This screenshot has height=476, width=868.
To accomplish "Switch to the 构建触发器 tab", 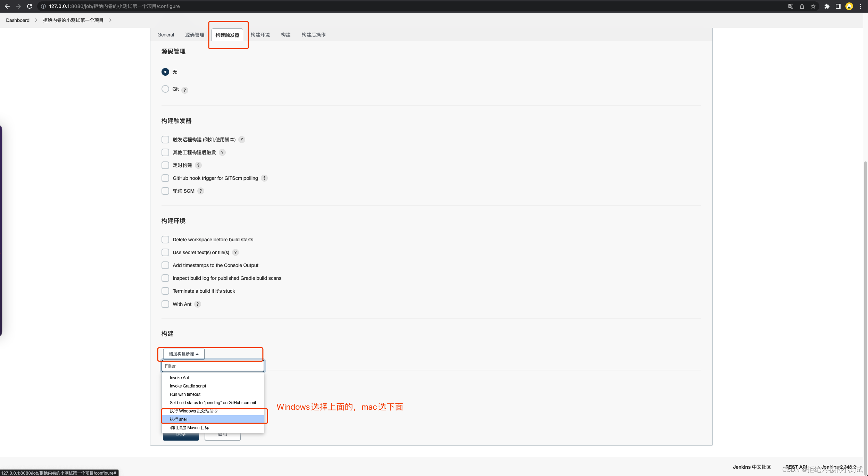I will pos(227,35).
